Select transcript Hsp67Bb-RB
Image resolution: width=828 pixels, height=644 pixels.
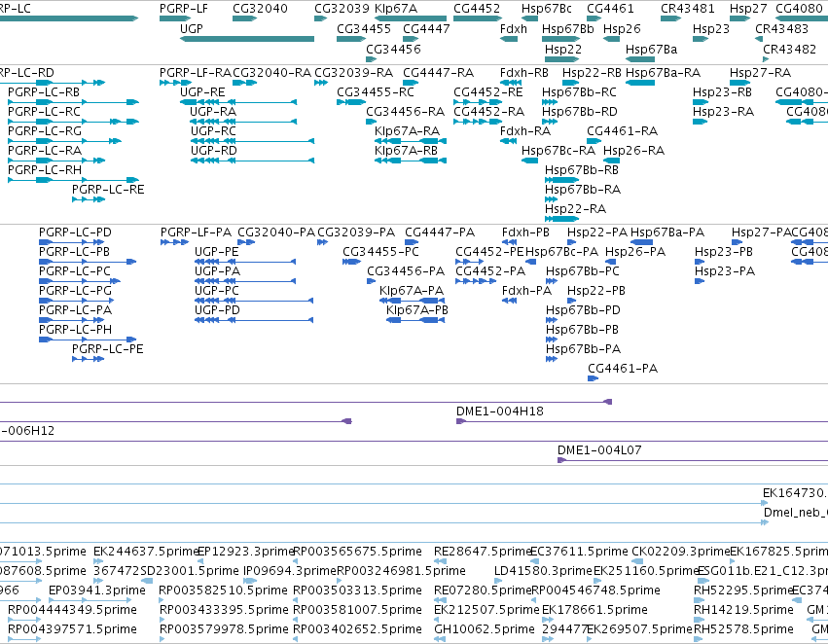561,180
